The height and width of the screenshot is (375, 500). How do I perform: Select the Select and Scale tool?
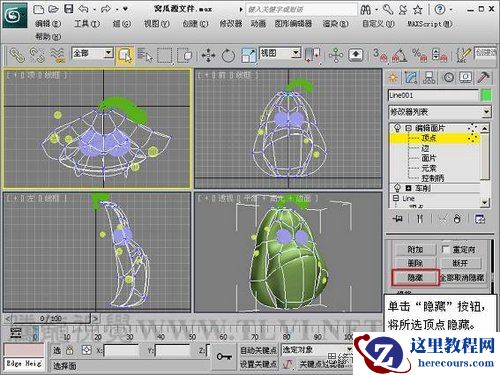point(248,55)
